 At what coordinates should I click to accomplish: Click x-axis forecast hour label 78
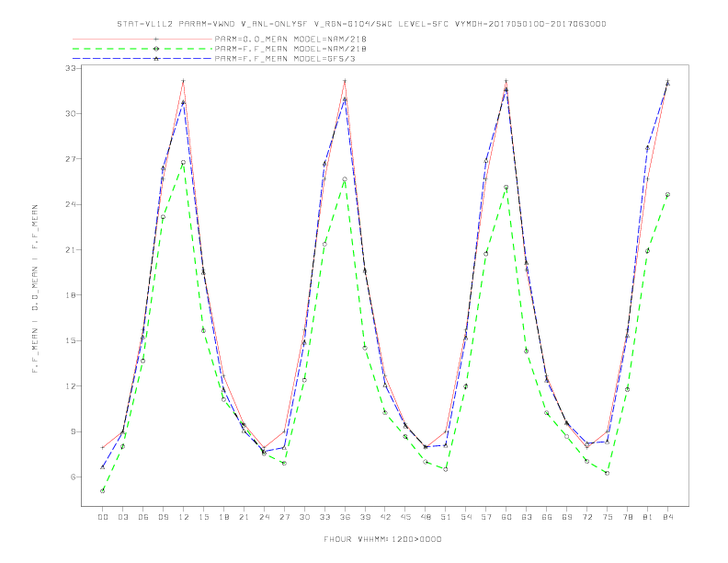(628, 517)
